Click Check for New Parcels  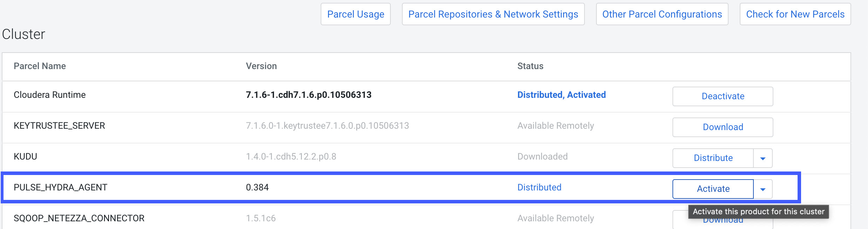[x=795, y=14]
